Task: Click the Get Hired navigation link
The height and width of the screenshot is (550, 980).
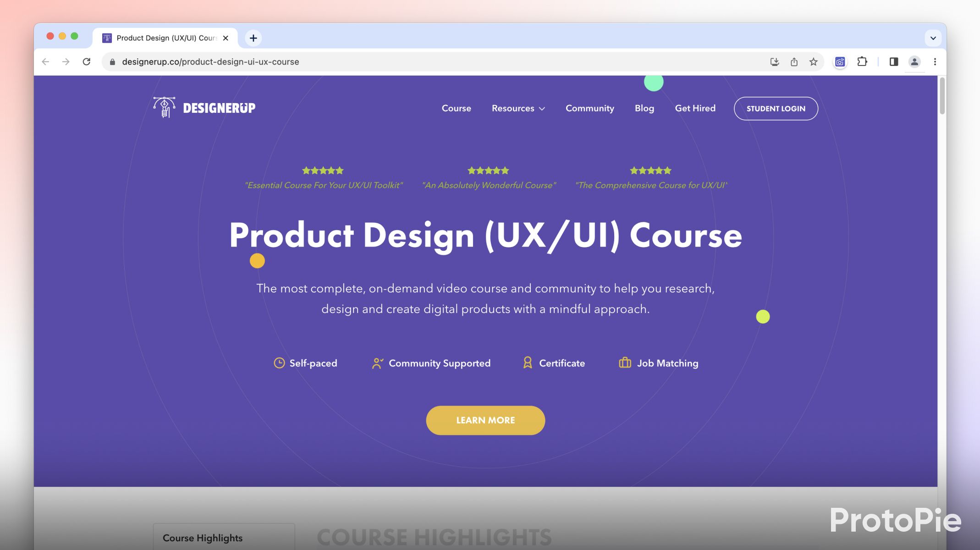Action: point(694,108)
